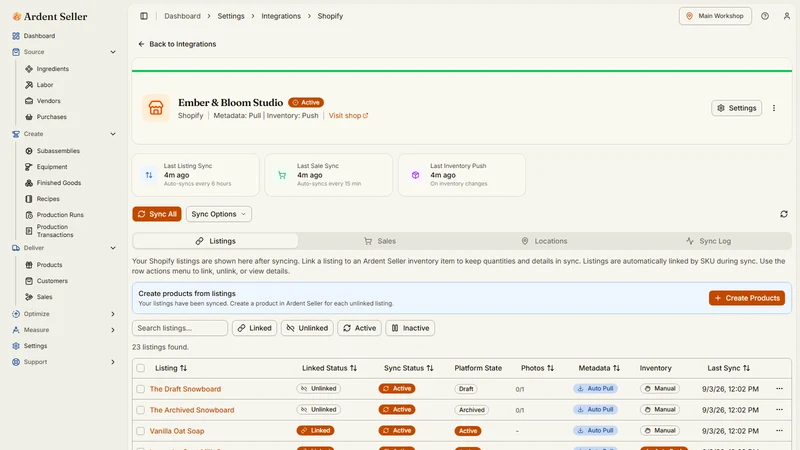Open Products under Deliver
This screenshot has width=800, height=450.
pyautogui.click(x=44, y=265)
